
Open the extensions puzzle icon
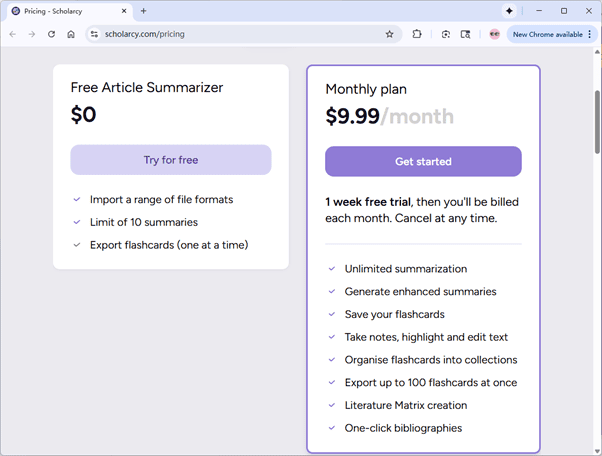pos(417,34)
